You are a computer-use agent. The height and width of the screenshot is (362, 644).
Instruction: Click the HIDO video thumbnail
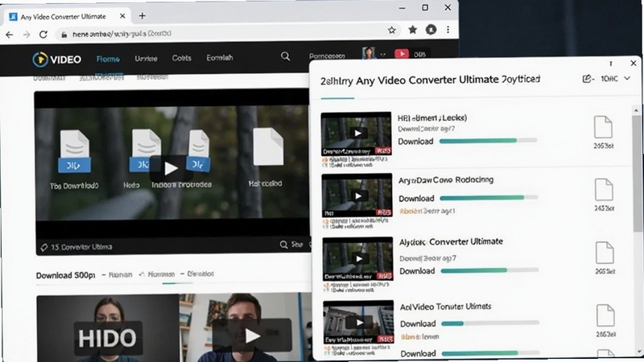click(108, 328)
